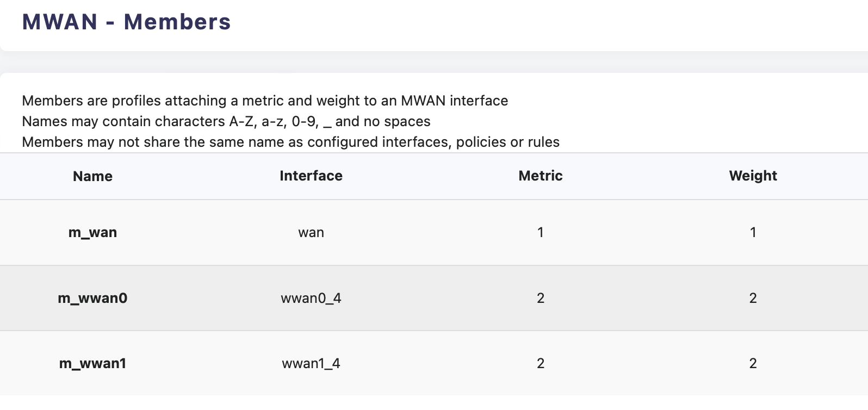
Task: Click the metric value for m_wwan1
Action: click(x=541, y=363)
